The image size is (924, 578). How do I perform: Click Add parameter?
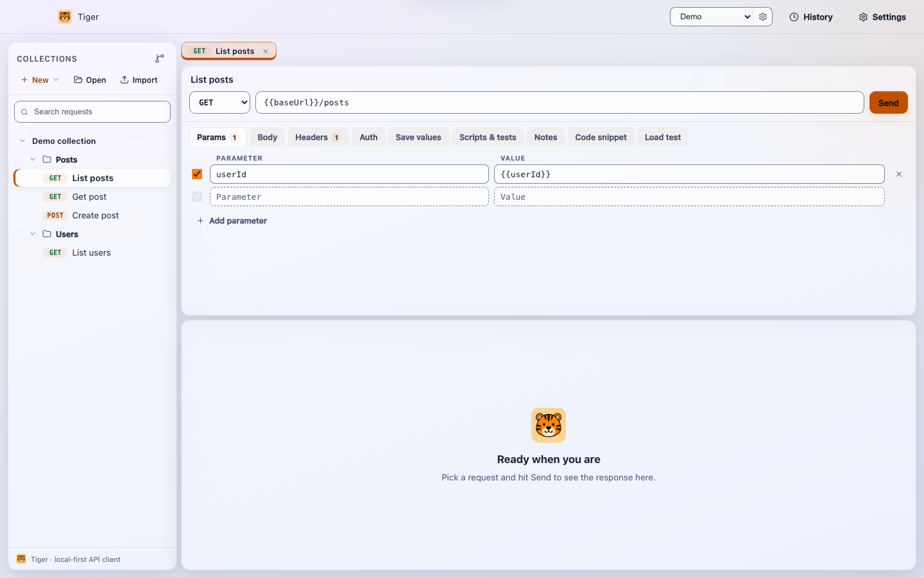232,221
